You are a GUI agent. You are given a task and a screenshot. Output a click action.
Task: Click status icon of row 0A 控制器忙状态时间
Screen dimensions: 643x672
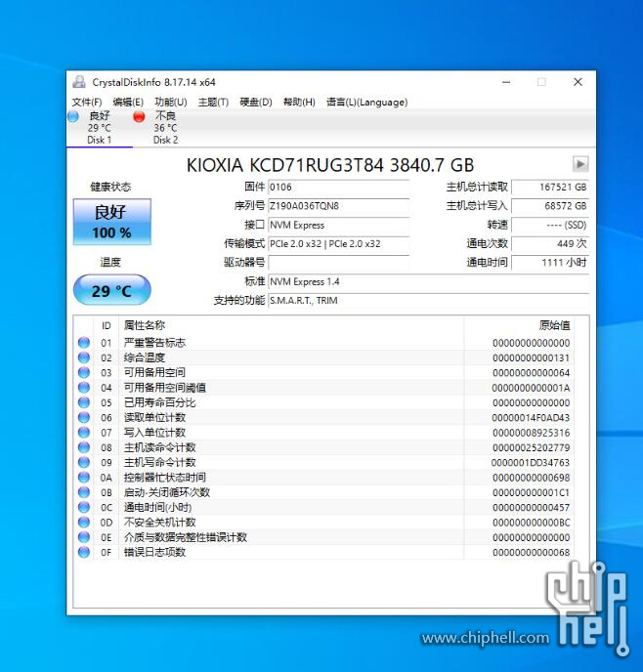pyautogui.click(x=84, y=478)
